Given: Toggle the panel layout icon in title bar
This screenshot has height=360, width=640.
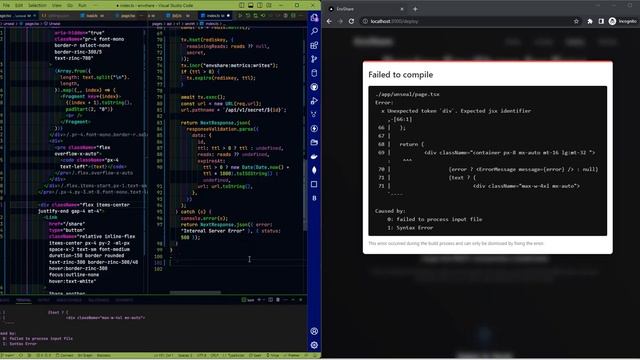Looking at the screenshot, I should pos(251,5).
